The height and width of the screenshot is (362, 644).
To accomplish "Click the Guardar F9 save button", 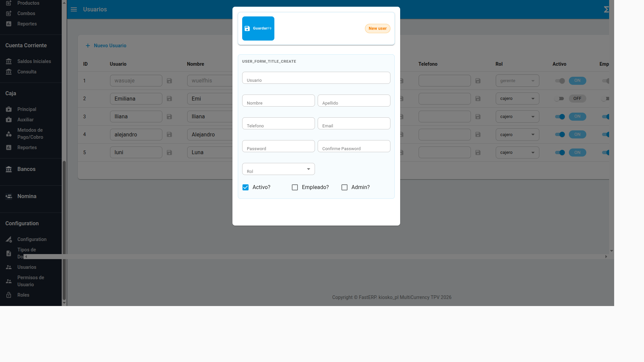I will point(258,28).
